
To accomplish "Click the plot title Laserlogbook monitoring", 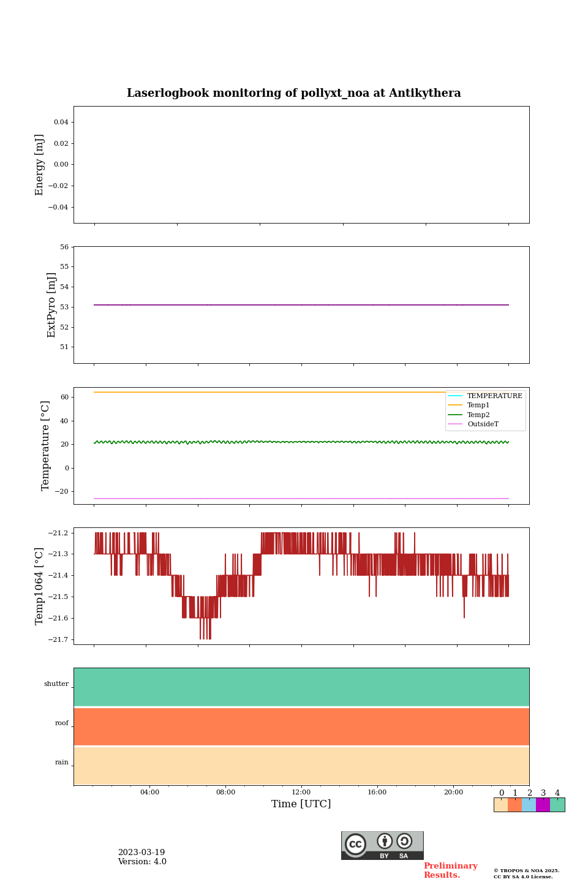I will 294,93.
